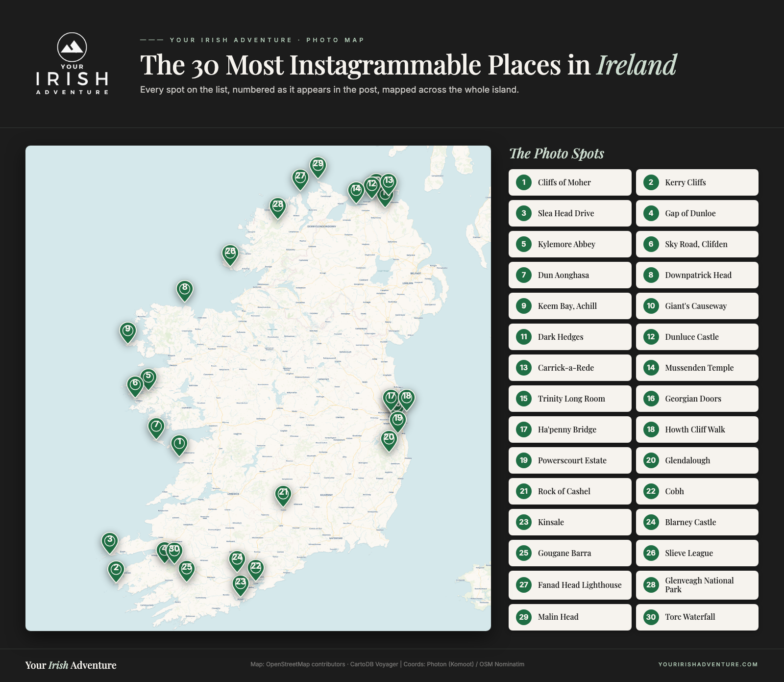Select map pin number 30 for Torc Waterfall
The width and height of the screenshot is (784, 682).
tap(174, 552)
